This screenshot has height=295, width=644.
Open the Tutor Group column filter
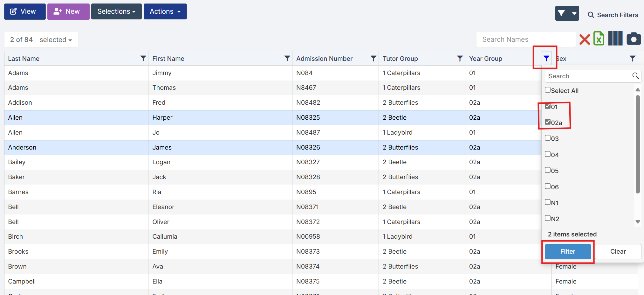460,59
